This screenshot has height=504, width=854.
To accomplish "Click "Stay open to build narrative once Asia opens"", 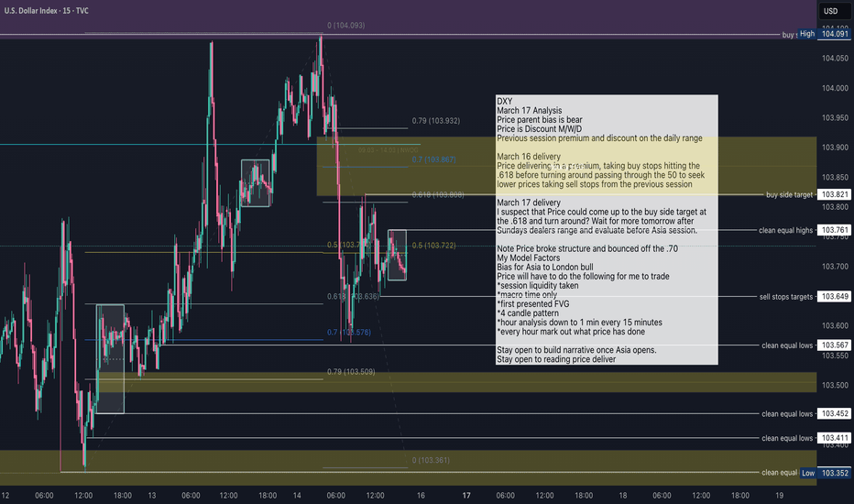I will tap(576, 350).
